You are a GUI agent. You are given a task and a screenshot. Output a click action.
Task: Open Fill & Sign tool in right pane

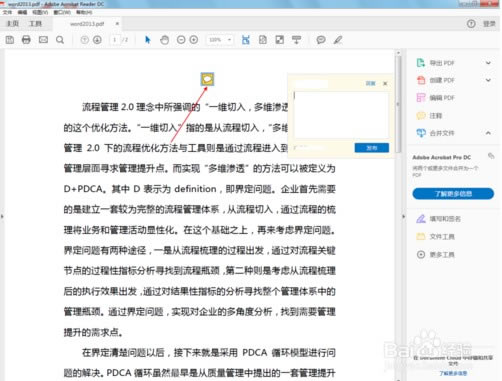pyautogui.click(x=439, y=219)
